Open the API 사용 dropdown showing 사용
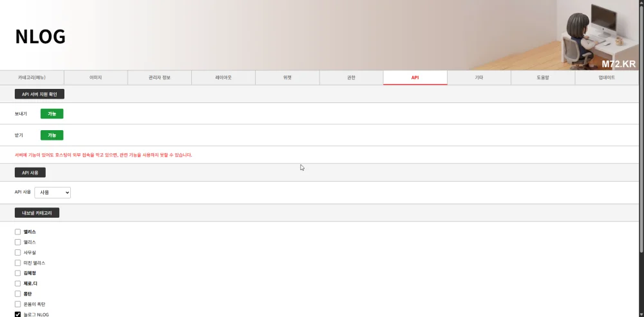 pos(53,193)
